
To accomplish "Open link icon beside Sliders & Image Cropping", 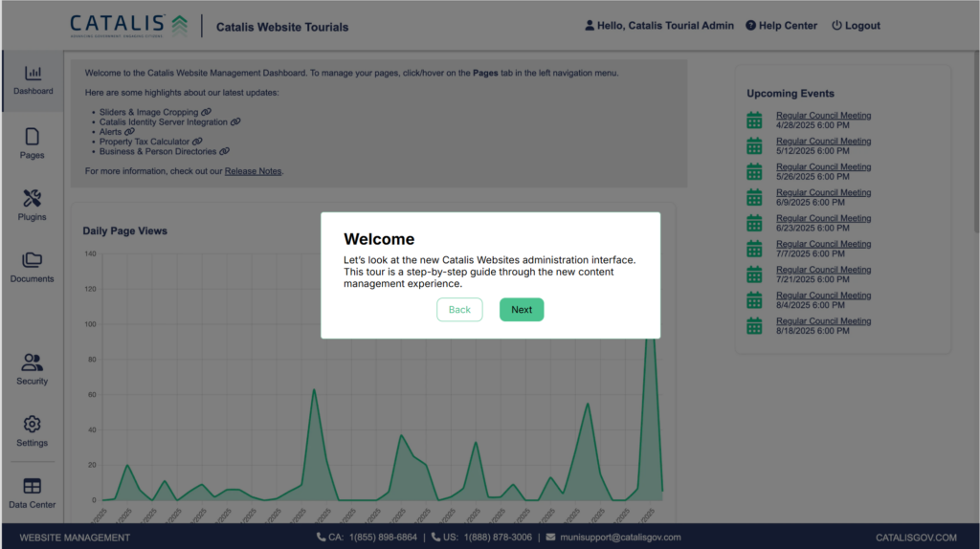I will tap(207, 112).
